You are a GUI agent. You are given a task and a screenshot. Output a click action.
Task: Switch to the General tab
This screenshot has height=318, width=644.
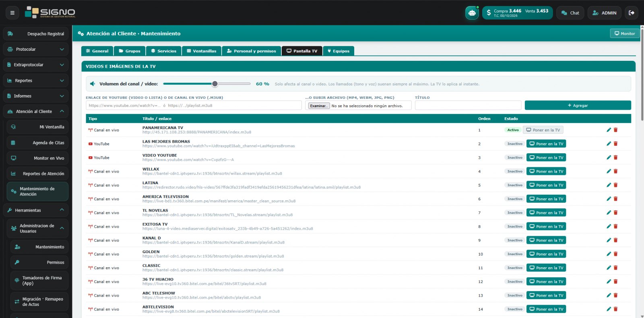97,51
